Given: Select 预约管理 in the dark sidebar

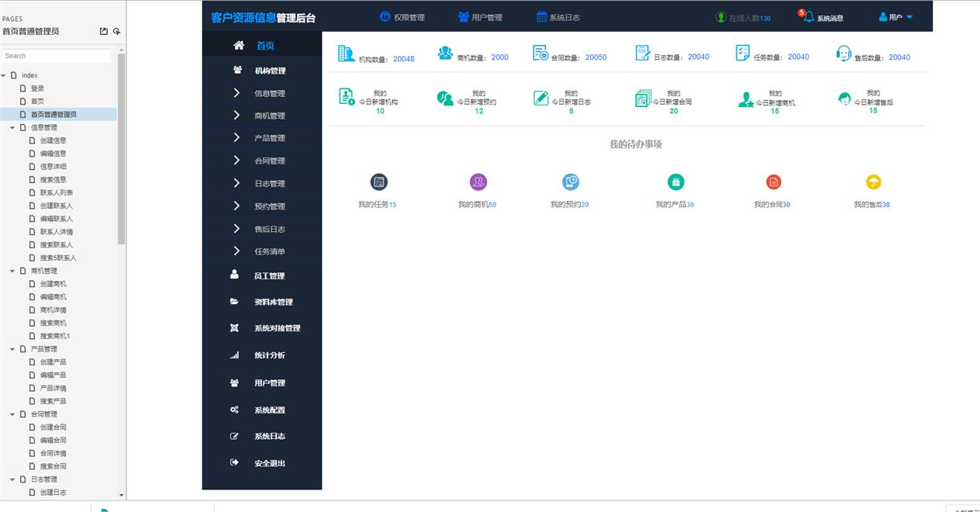Looking at the screenshot, I should (270, 206).
